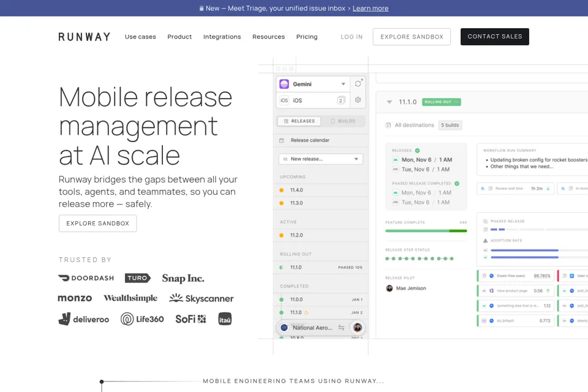
Task: Collapse the 11.1.0 release header triangle
Action: click(x=390, y=102)
